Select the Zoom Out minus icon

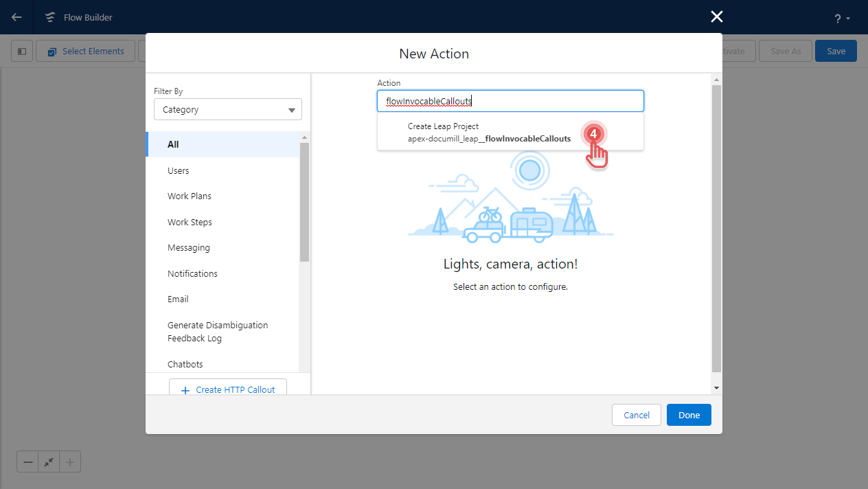pos(27,462)
